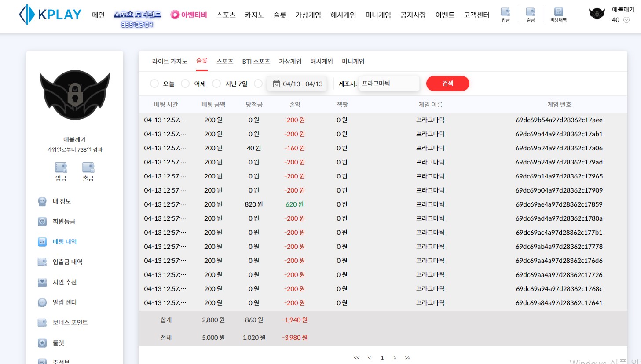This screenshot has width=641, height=364.
Task: Open 알림 센터 notification center
Action: click(64, 302)
